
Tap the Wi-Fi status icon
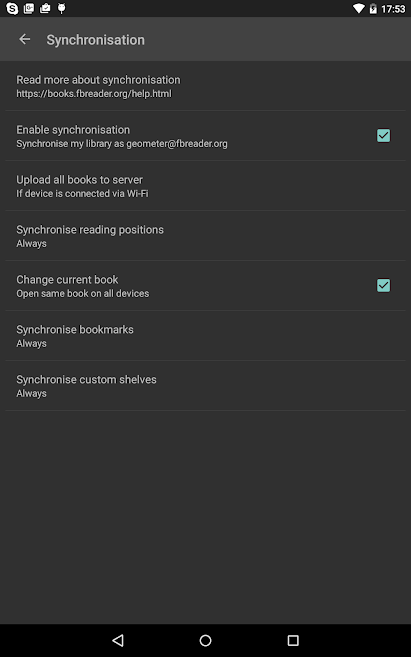pos(359,8)
